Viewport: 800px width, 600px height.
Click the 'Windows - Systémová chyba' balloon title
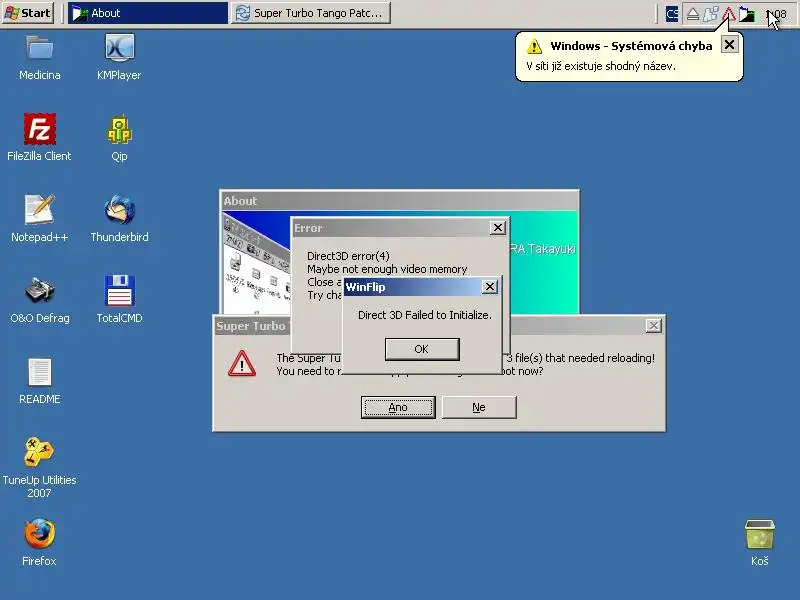tap(631, 46)
